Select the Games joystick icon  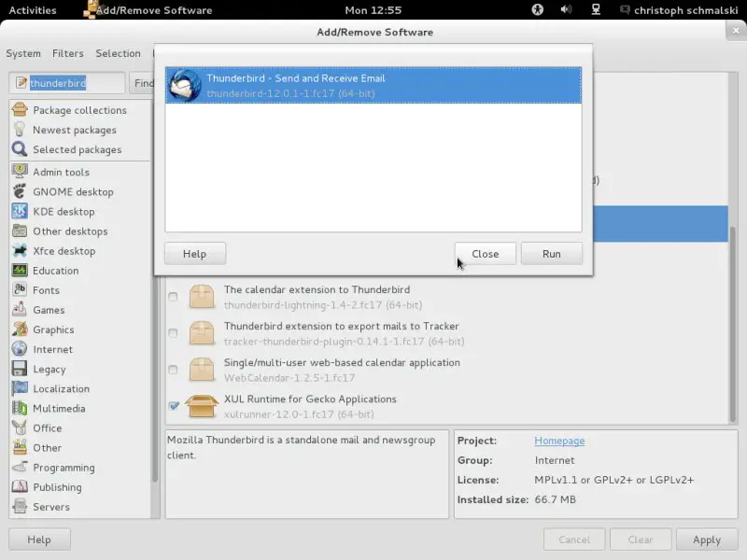pos(20,310)
